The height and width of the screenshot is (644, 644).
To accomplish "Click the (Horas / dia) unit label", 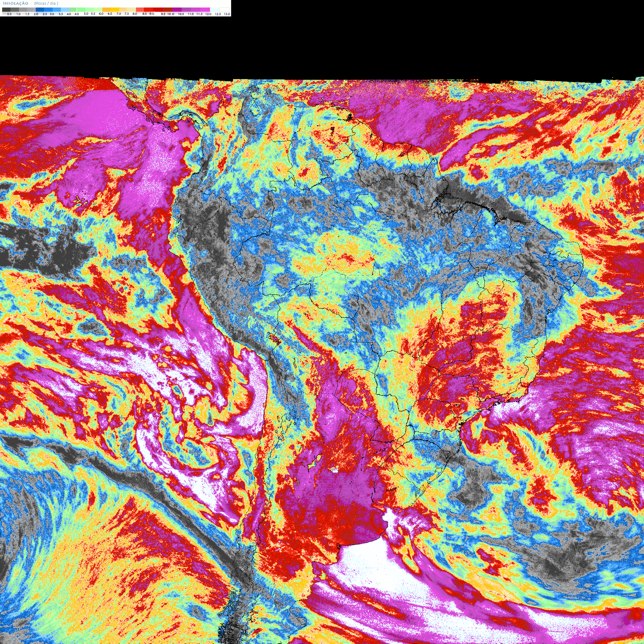I will (46, 3).
